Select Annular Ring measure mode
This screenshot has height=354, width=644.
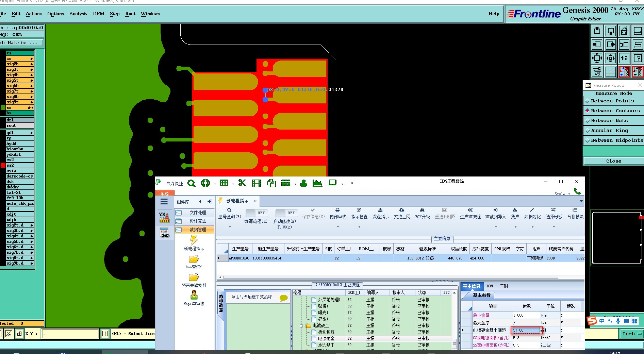(x=614, y=131)
